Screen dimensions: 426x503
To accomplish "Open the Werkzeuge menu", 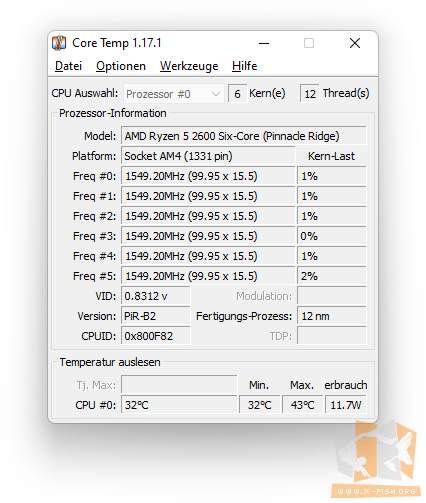I will tap(189, 66).
